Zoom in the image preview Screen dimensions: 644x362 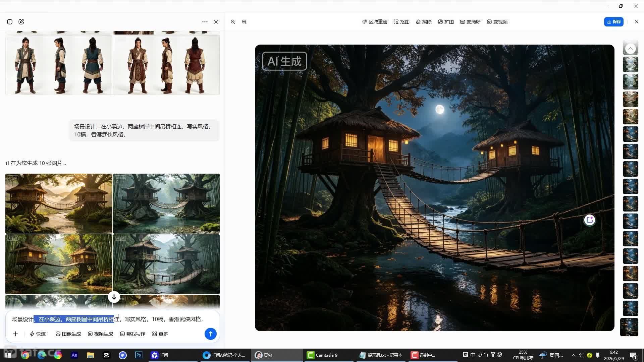244,22
